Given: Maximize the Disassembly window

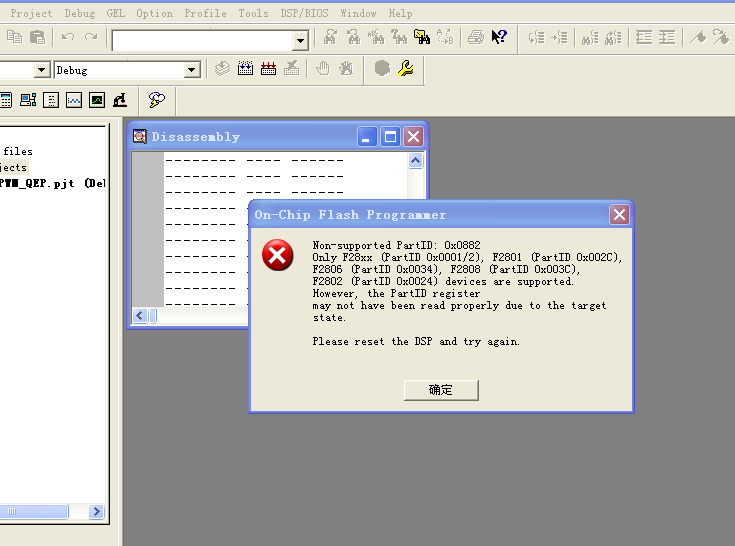Looking at the screenshot, I should 390,137.
